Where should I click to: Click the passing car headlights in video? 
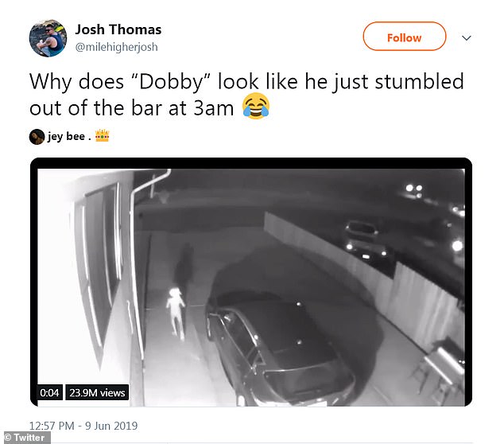366,240
